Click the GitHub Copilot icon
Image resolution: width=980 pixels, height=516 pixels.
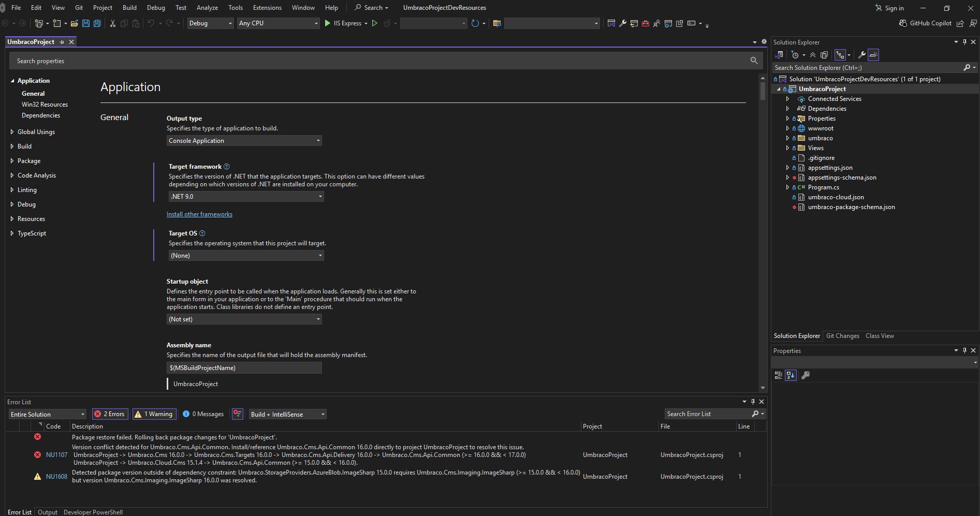903,23
